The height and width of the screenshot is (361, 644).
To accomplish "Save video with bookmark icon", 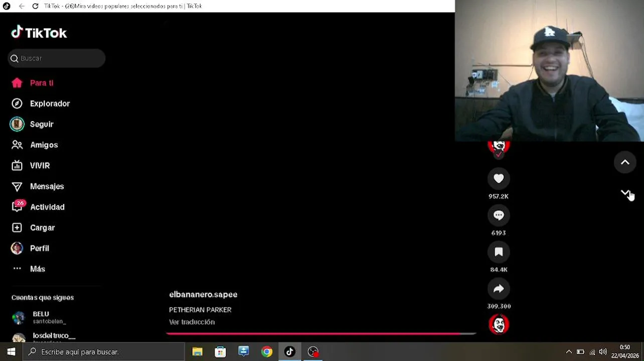I will tap(499, 252).
